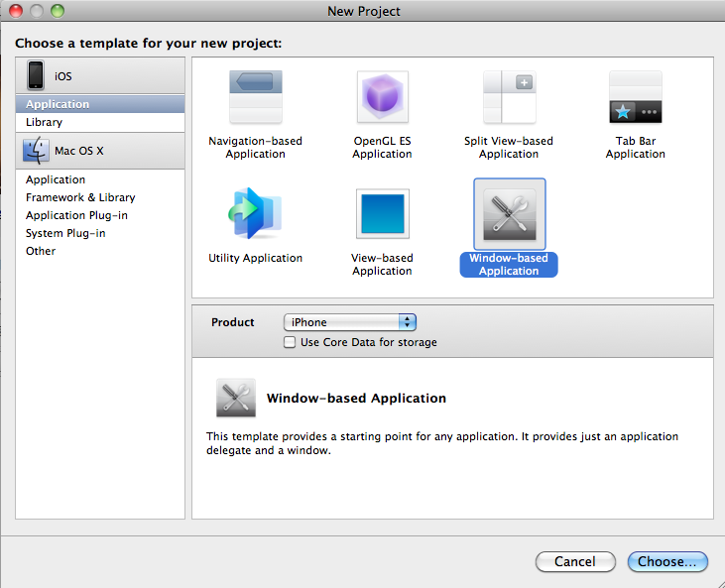Click the highlighted Window-based Application label
Viewport: 725px width, 588px height.
click(509, 265)
